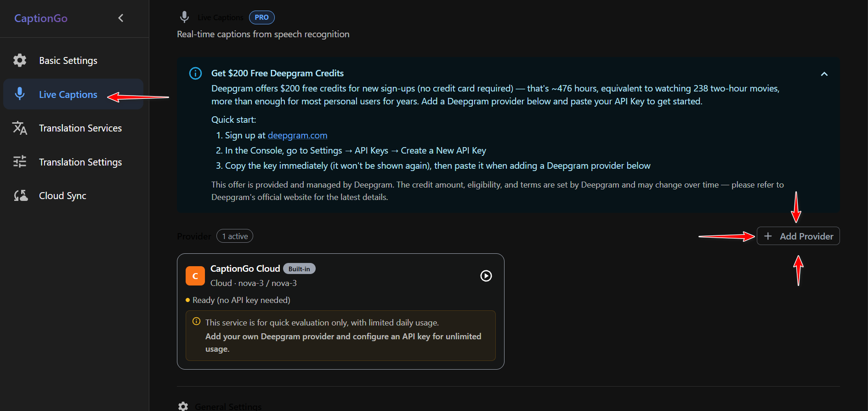Click the orange CaptionGo Cloud logo icon
This screenshot has height=411, width=868.
point(195,276)
